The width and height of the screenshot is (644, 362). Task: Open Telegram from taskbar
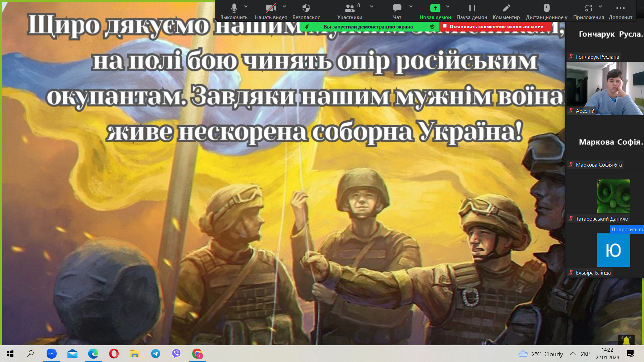(155, 354)
